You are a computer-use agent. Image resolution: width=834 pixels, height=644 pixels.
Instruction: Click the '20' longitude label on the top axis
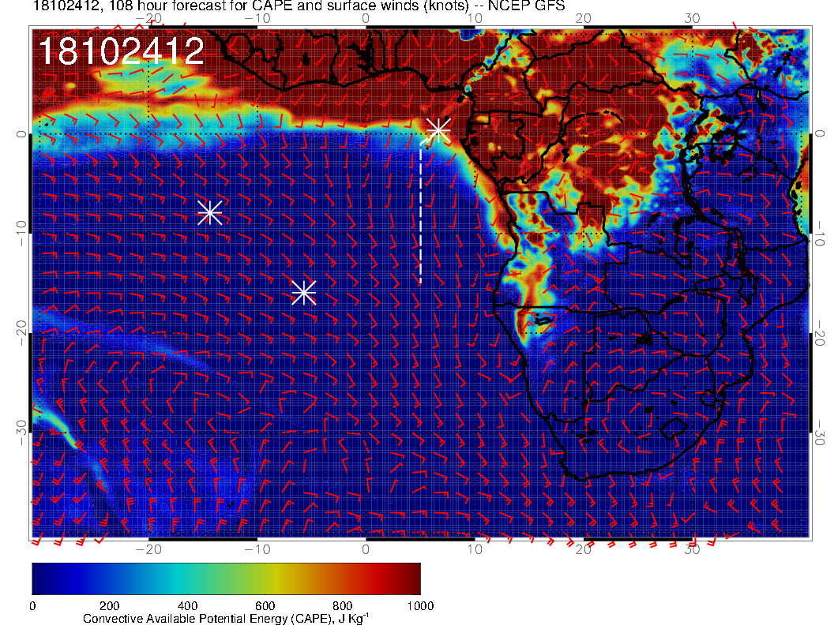tap(583, 18)
